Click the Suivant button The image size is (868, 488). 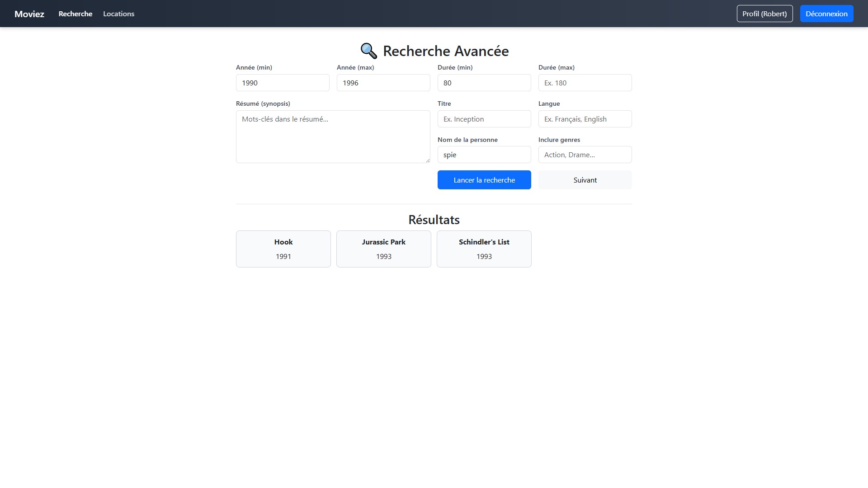pos(585,180)
